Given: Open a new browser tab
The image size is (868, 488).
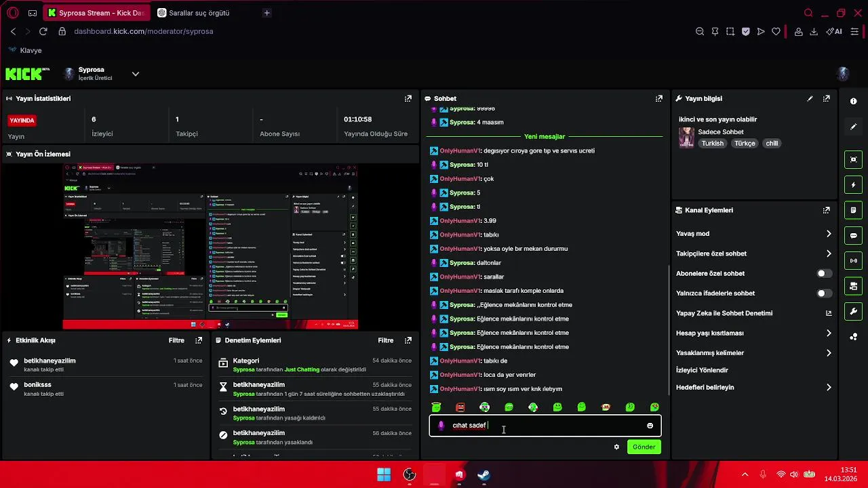Looking at the screenshot, I should (x=267, y=13).
